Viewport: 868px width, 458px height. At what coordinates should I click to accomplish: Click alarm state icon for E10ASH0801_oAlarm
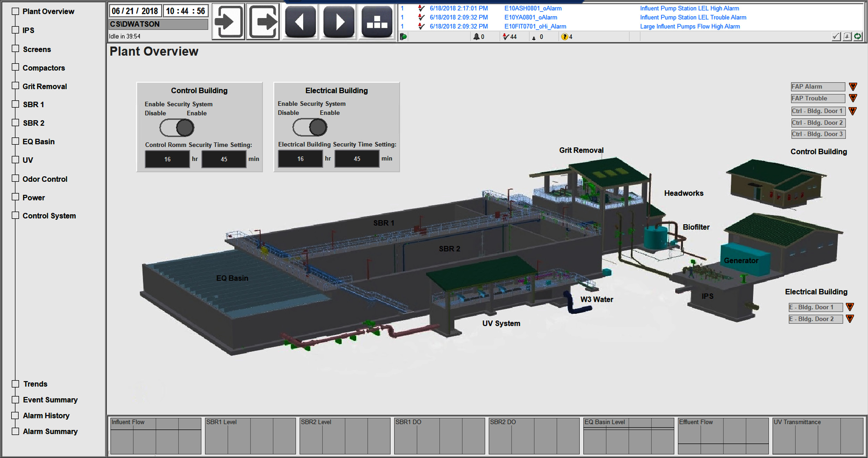click(x=421, y=8)
